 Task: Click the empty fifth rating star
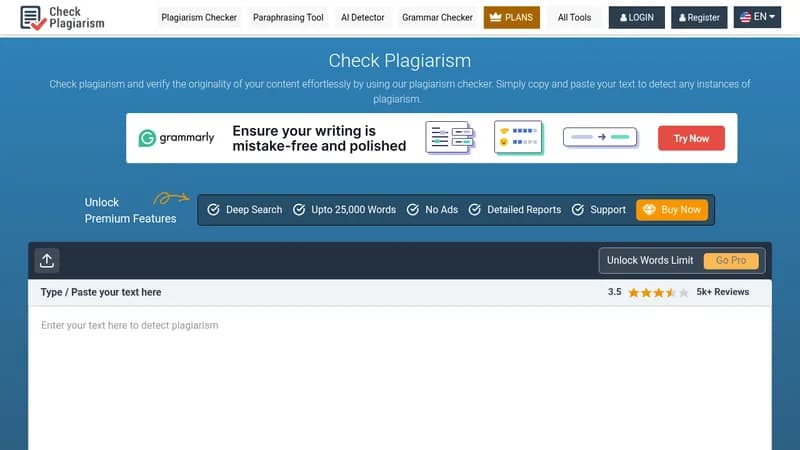coord(684,293)
